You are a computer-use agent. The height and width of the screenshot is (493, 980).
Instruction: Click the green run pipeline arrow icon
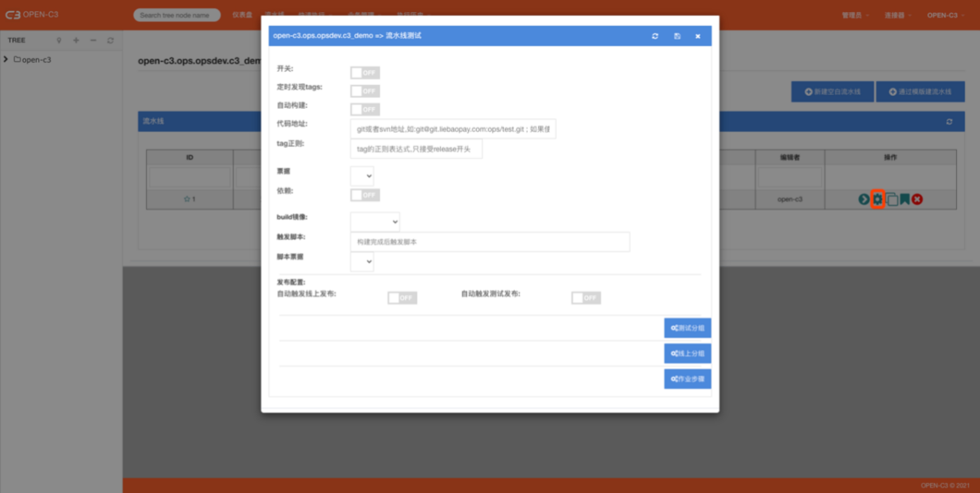pyautogui.click(x=864, y=199)
